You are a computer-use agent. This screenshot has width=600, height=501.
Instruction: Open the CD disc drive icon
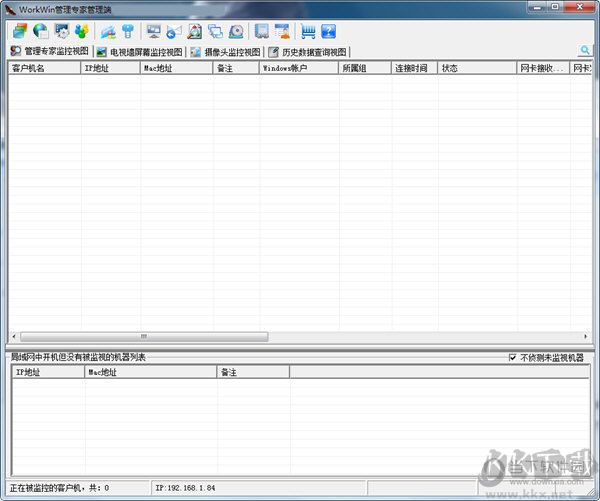click(236, 31)
